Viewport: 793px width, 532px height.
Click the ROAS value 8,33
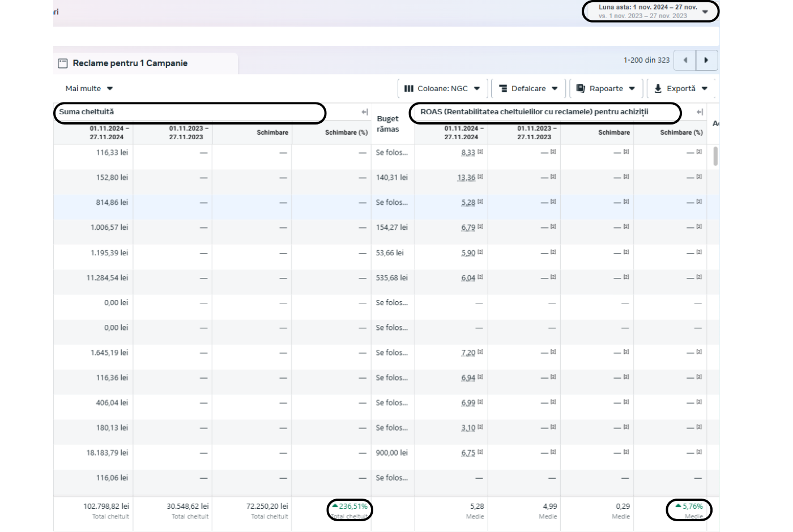468,153
